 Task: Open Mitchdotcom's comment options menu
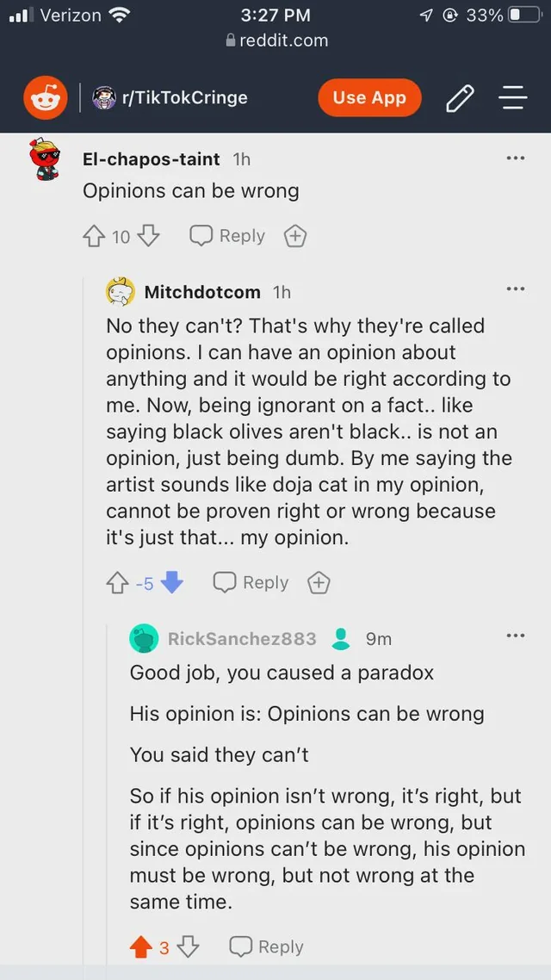tap(516, 288)
